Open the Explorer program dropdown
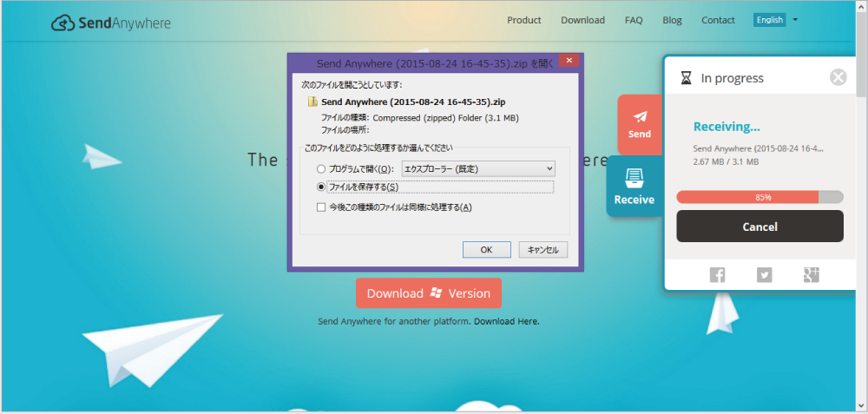 tap(478, 168)
